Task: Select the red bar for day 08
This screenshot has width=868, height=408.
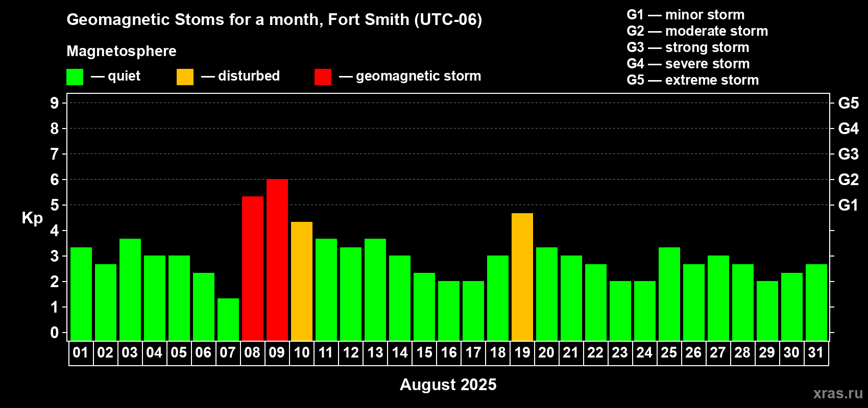Action: click(253, 268)
